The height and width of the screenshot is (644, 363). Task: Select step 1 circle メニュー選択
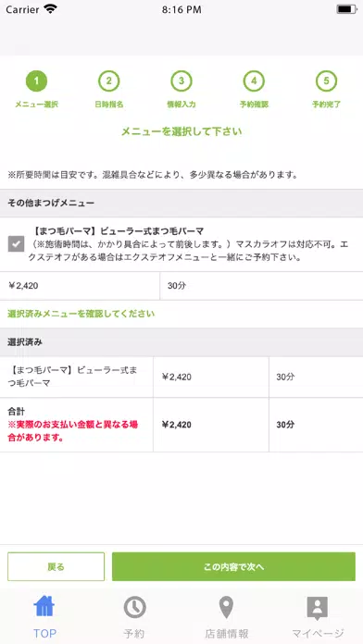pyautogui.click(x=36, y=80)
